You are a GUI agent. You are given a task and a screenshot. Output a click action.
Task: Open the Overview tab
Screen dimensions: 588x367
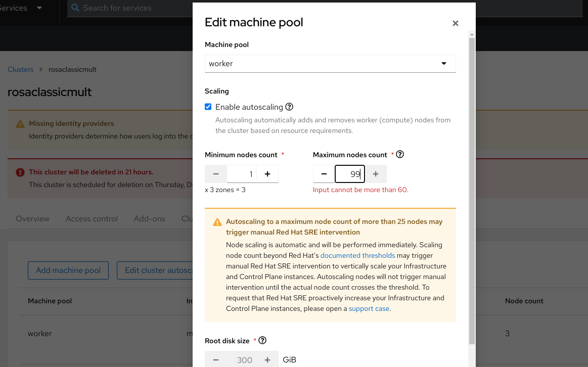point(32,219)
